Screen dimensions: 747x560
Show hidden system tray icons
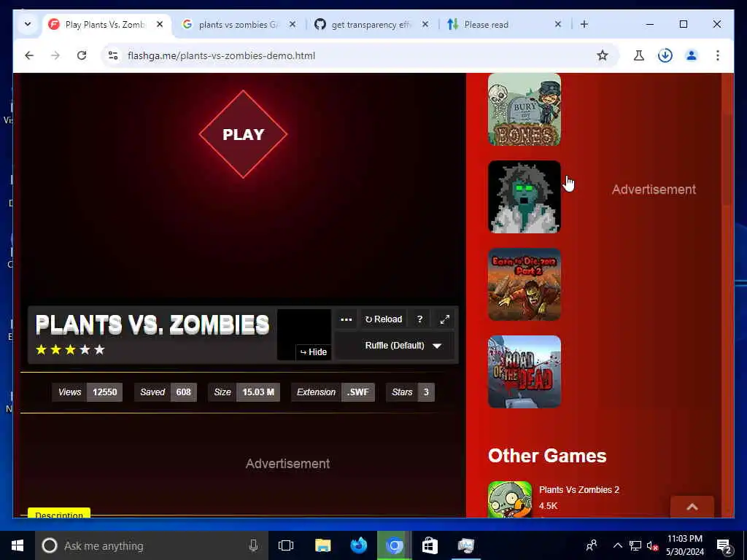[x=617, y=545]
